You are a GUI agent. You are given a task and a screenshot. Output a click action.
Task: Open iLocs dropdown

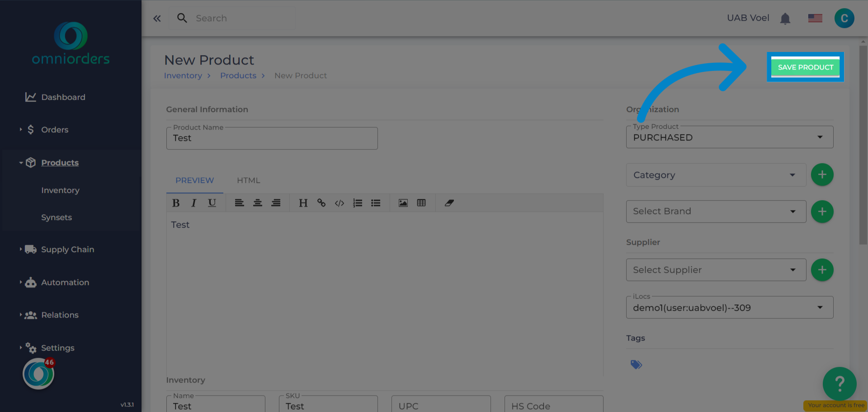pos(730,308)
